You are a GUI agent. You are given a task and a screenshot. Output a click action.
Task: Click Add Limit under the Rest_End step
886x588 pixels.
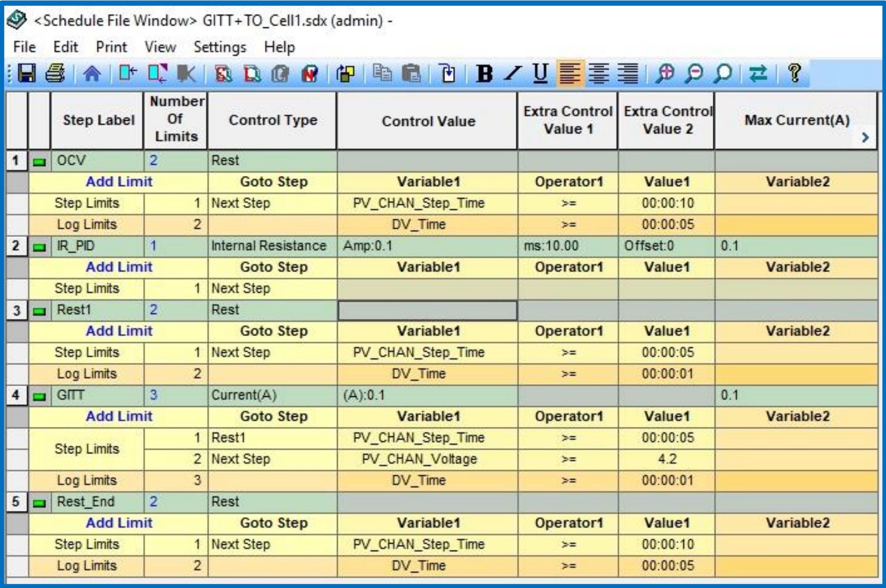click(119, 523)
